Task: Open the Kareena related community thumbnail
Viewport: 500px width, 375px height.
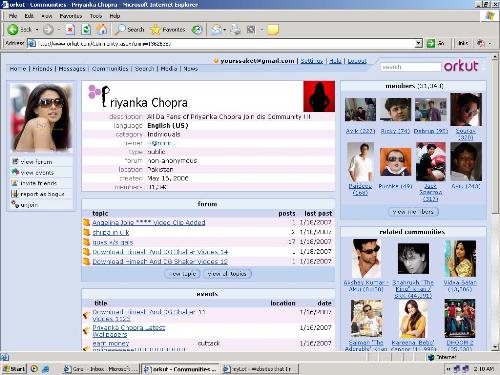Action: (413, 319)
